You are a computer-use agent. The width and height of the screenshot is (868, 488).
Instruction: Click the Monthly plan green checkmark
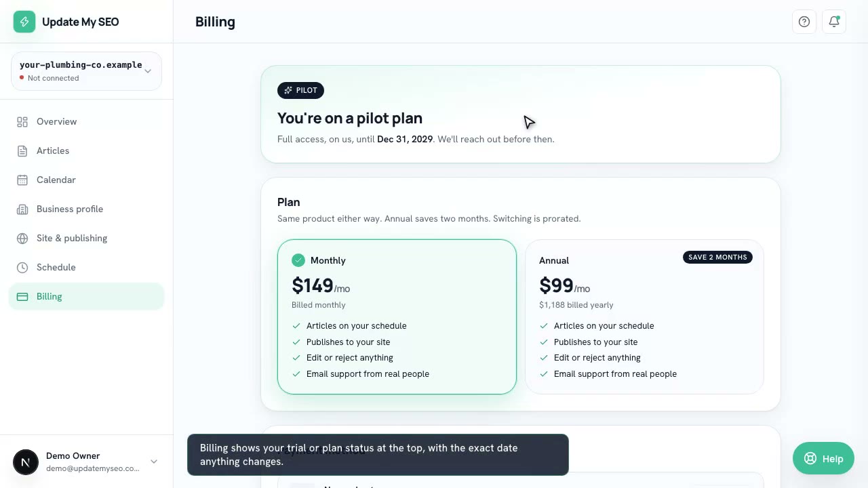pyautogui.click(x=298, y=260)
